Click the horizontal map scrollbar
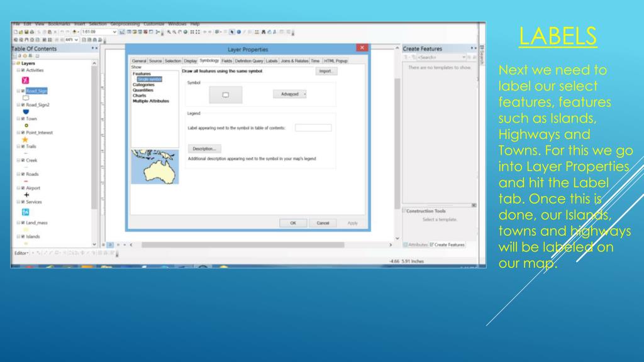 [243, 244]
